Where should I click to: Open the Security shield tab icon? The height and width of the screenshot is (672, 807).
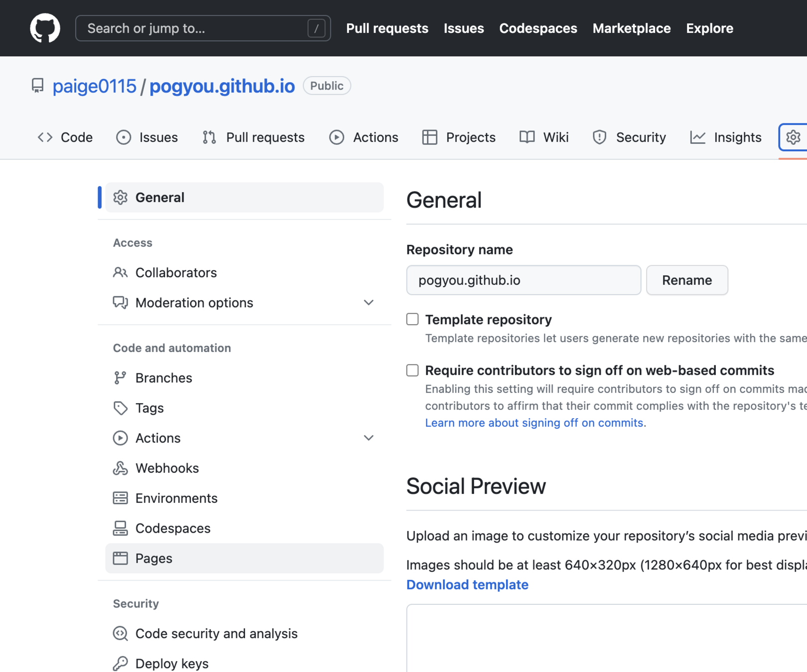(x=600, y=137)
